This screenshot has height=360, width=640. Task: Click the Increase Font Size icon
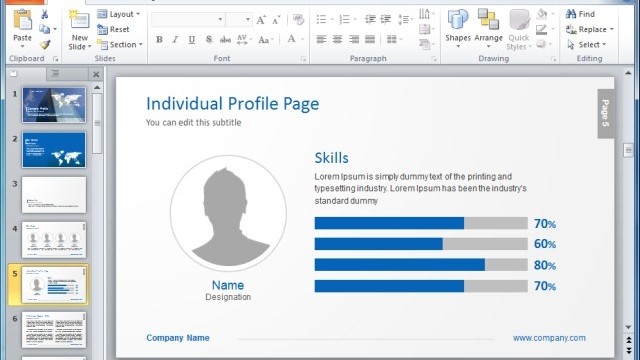point(261,20)
